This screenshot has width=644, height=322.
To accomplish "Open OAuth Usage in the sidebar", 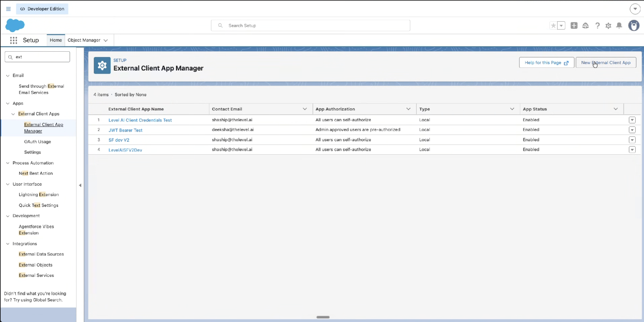I will [x=37, y=142].
